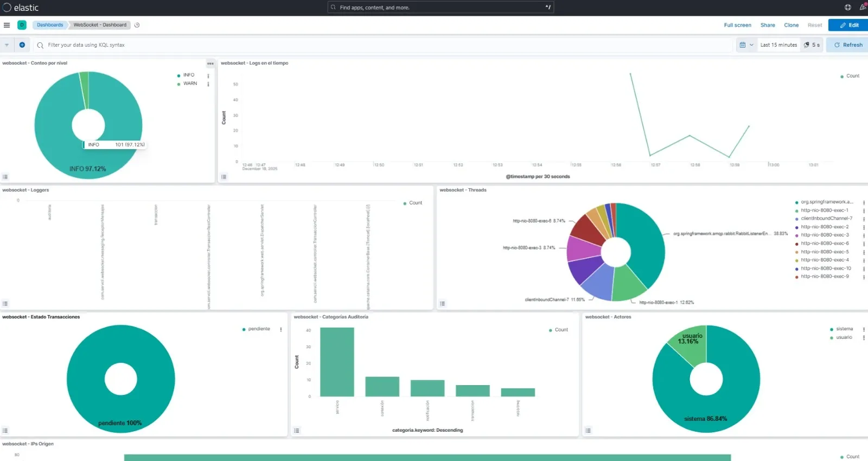Click the WARN slice in Conteo pie
This screenshot has width=868, height=461.
84,89
